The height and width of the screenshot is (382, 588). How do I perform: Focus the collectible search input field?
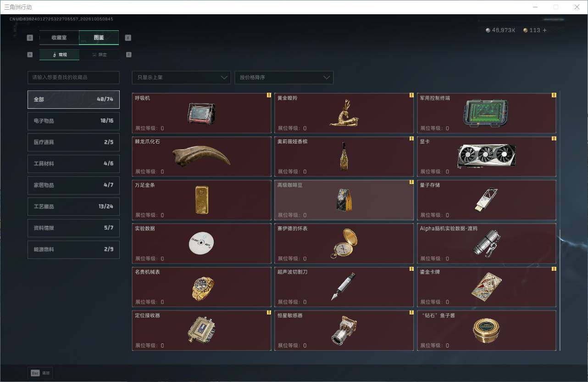coord(73,78)
